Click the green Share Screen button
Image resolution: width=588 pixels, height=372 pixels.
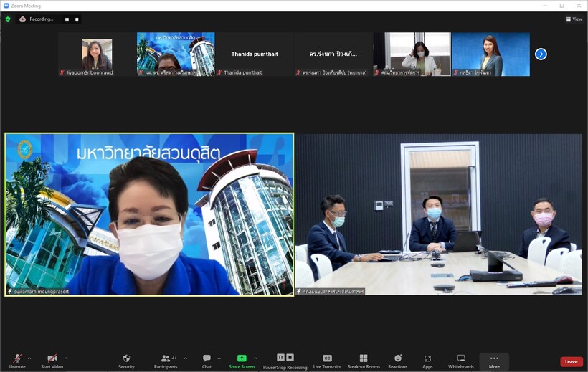242,361
